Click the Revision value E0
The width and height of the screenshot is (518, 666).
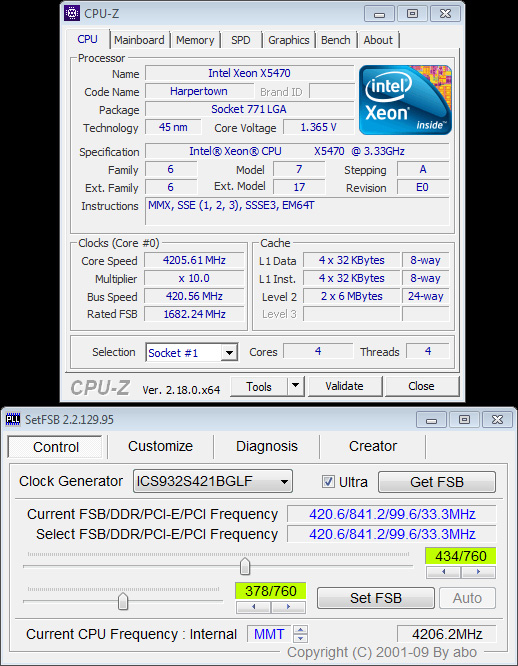coord(422,187)
